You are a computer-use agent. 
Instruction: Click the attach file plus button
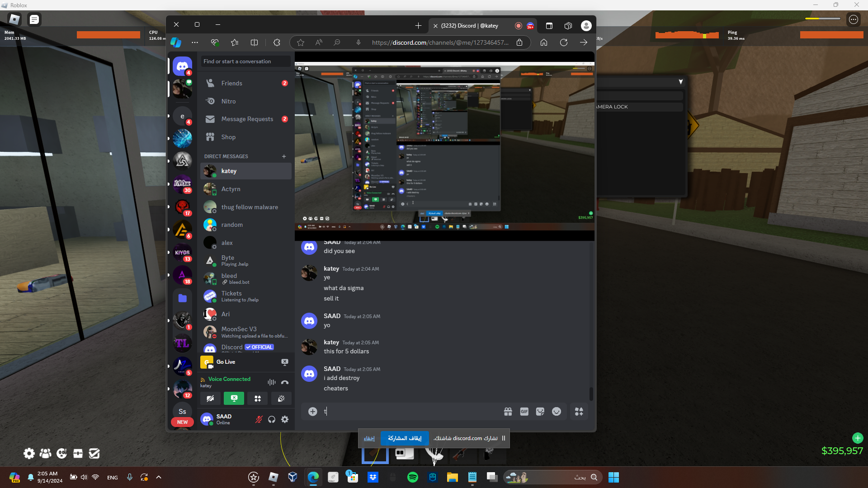(x=313, y=412)
